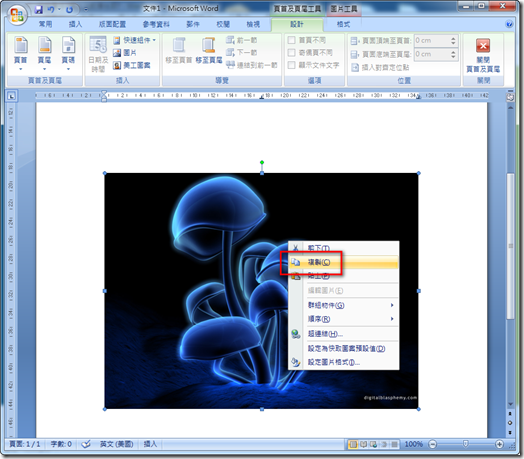Open 頁首 header dropdown

click(x=21, y=54)
